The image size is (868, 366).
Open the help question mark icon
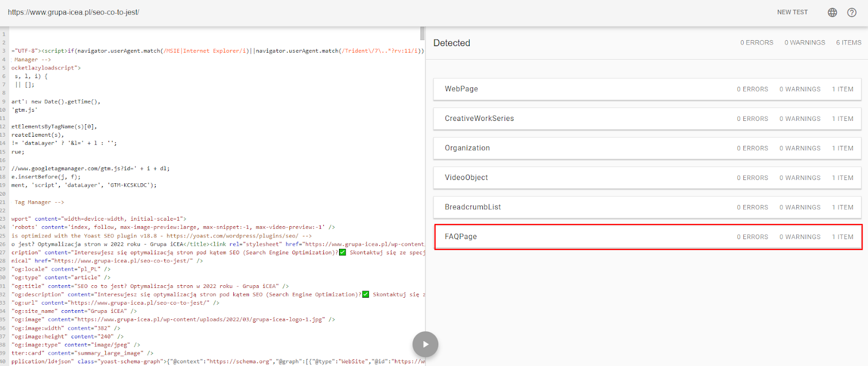click(x=852, y=12)
